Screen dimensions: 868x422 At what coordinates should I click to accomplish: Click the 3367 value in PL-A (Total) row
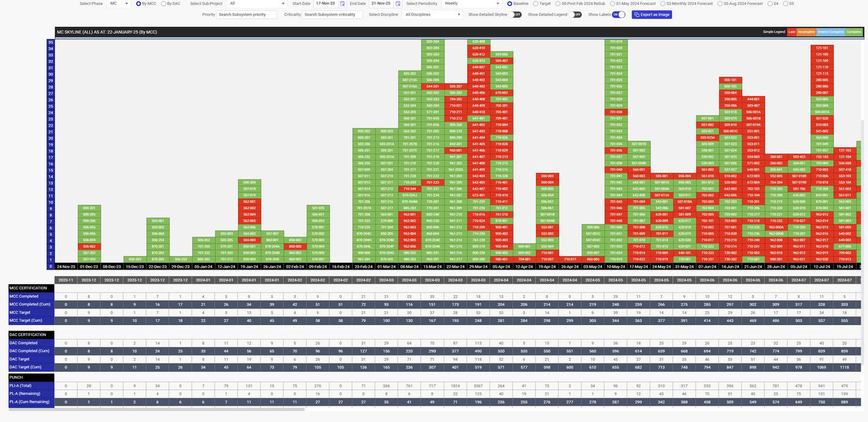pos(478,386)
